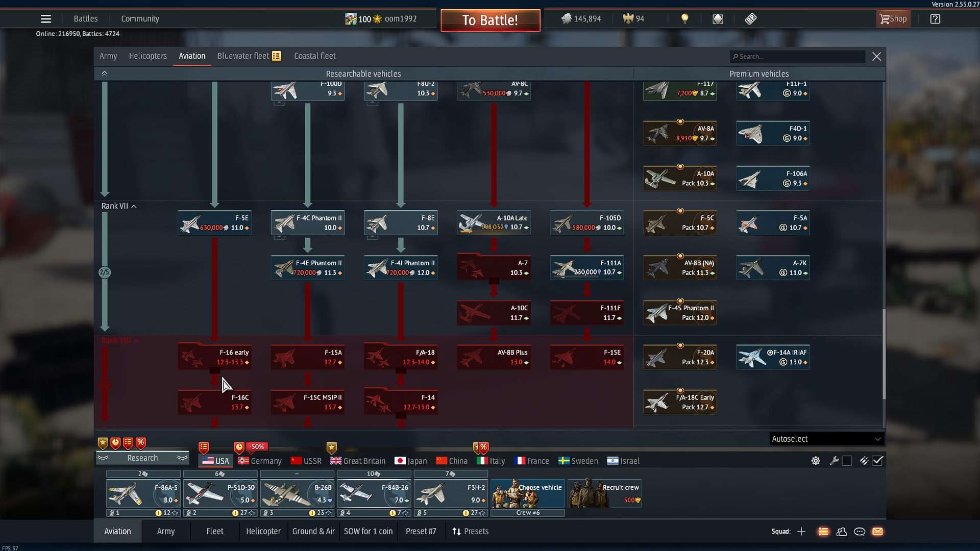Open the Autoselect dropdown

[826, 439]
